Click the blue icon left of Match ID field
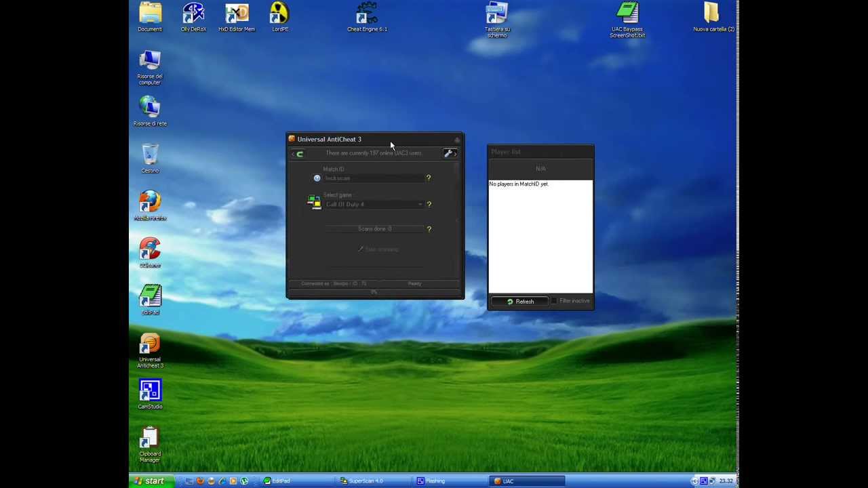Screen dimensions: 868x488 coord(317,178)
